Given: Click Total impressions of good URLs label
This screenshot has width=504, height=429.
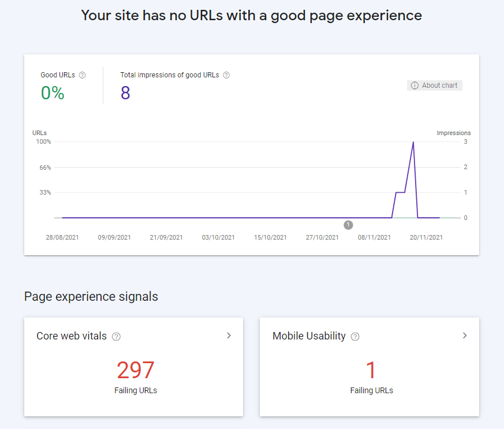Looking at the screenshot, I should [169, 75].
